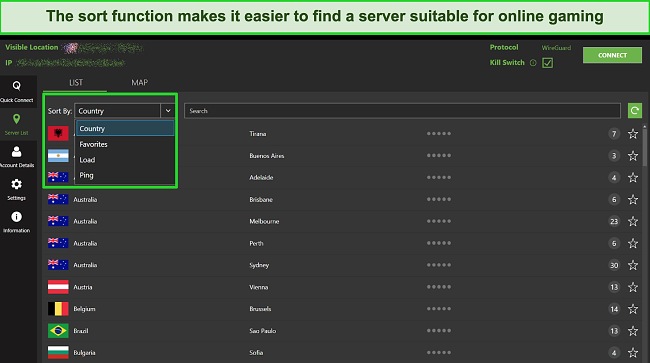Click the Argentina flag icon
The height and width of the screenshot is (363, 650).
pos(58,155)
